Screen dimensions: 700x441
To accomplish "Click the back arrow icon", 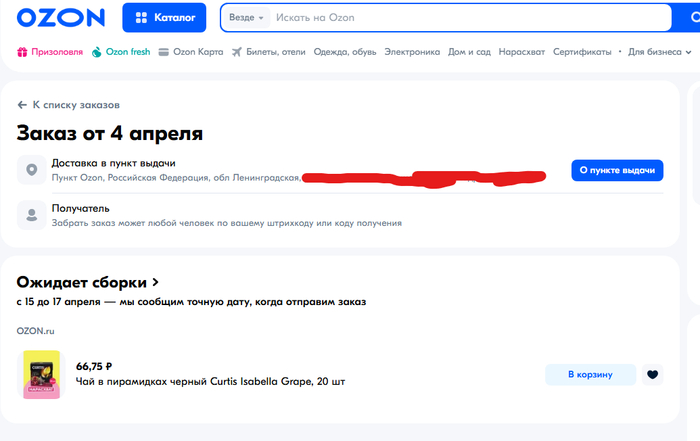I will [22, 105].
